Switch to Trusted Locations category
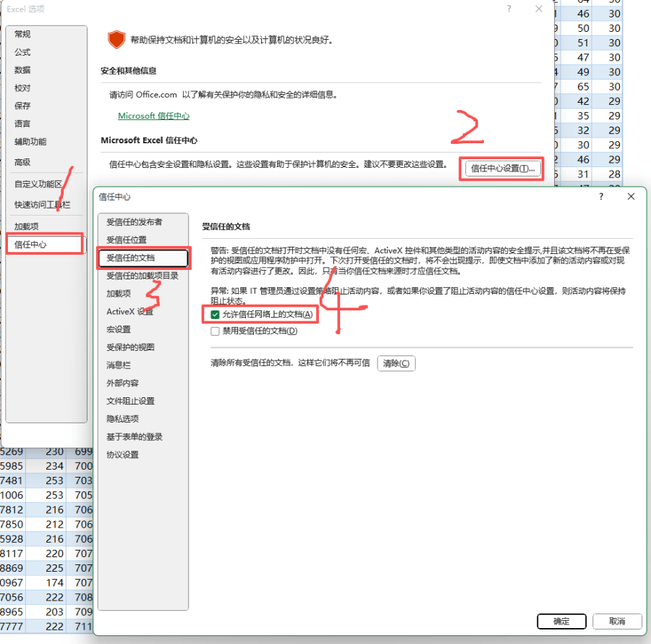This screenshot has width=651, height=644. (x=127, y=240)
